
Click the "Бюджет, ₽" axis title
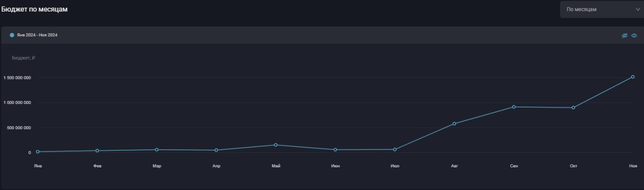click(x=24, y=58)
